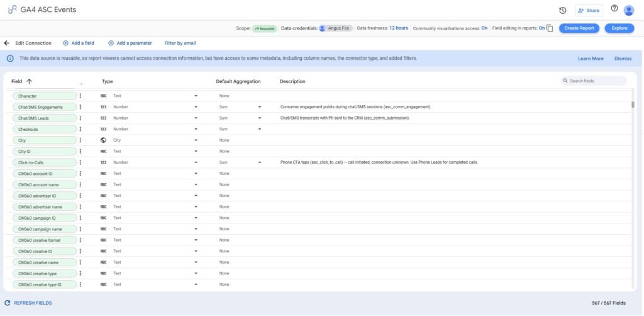Open the help question mark icon
The width and height of the screenshot is (644, 316).
614,8
